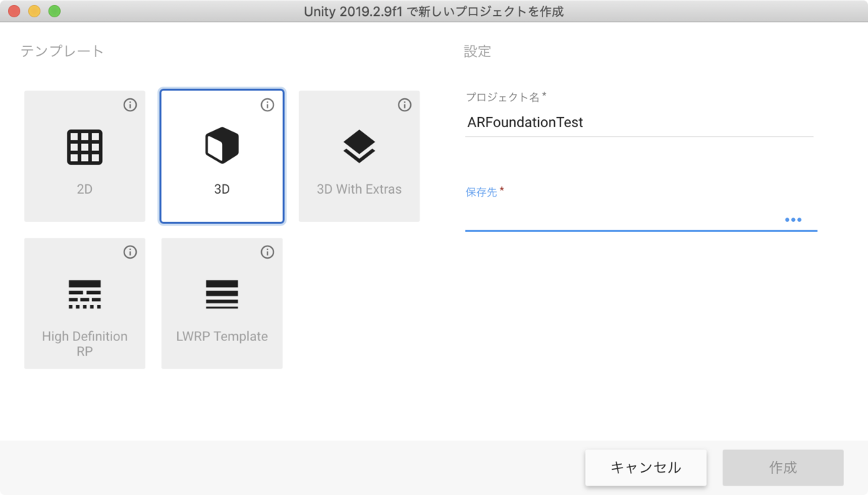
Task: Click the info icon on High Definition RP
Action: [x=130, y=252]
